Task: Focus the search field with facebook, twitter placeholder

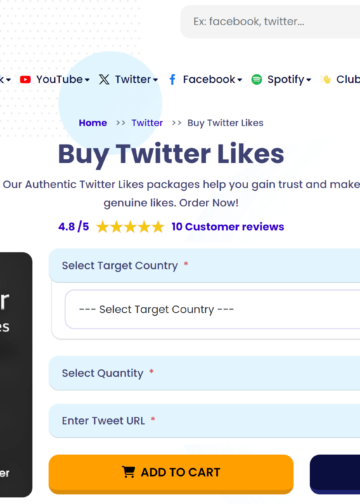Action: pos(270,22)
